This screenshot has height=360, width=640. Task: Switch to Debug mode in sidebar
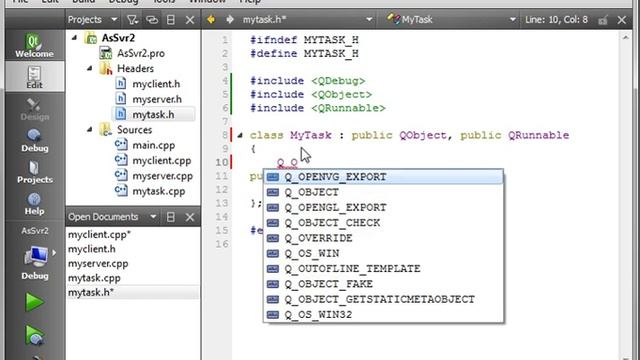click(x=34, y=140)
